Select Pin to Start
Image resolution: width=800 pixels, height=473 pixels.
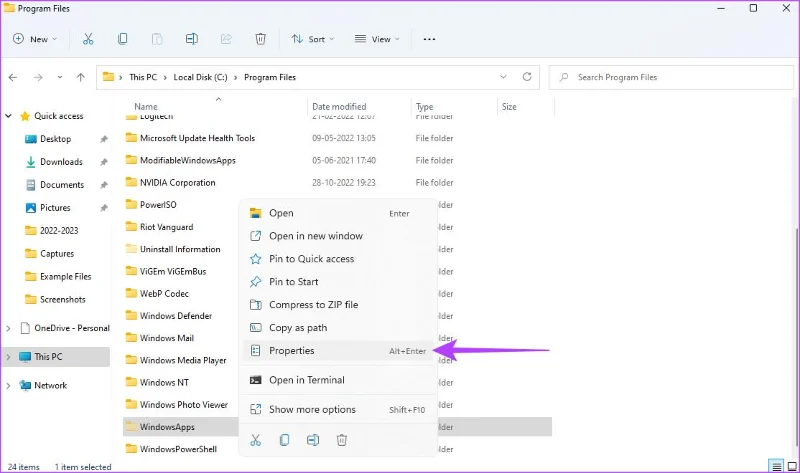[x=338, y=282]
